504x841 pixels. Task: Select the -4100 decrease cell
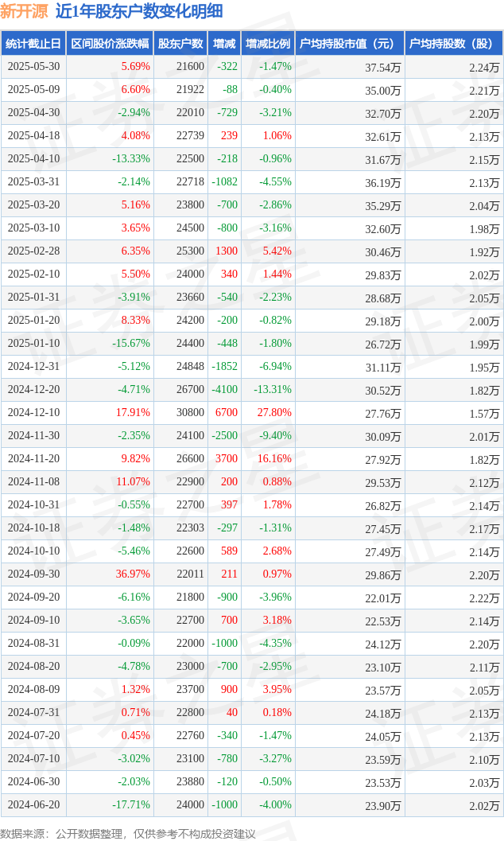224,389
